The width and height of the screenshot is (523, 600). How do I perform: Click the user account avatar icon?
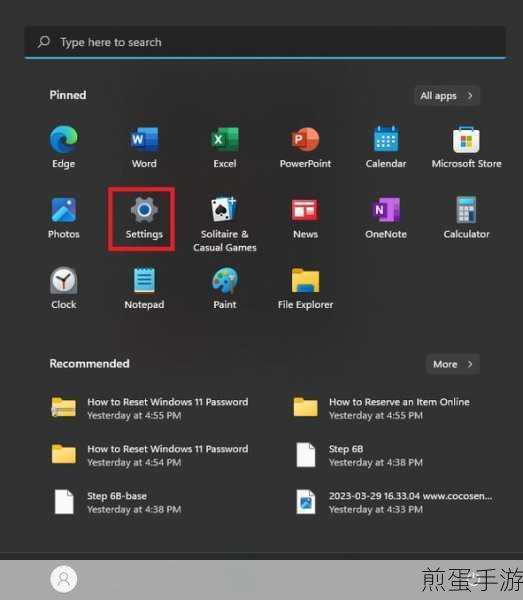tap(64, 579)
